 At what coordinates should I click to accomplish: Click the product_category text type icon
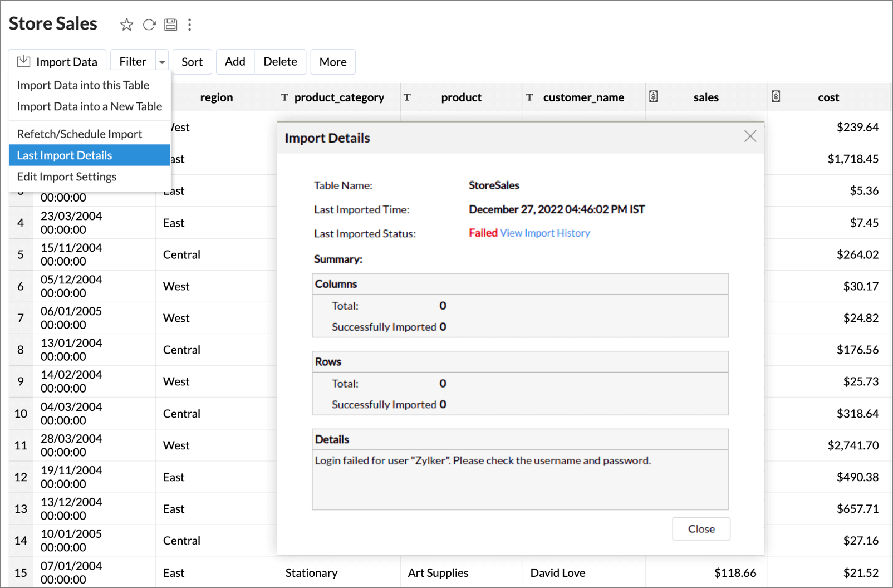284,97
